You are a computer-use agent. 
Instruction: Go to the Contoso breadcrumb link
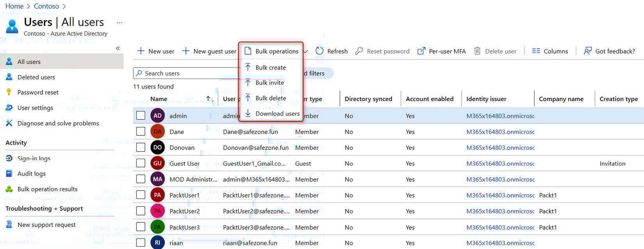point(46,6)
